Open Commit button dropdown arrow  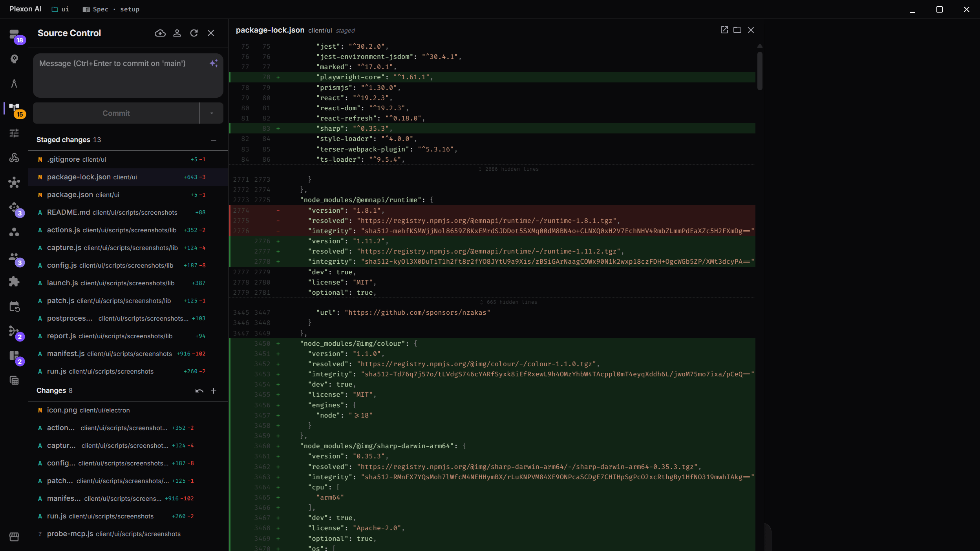click(x=212, y=113)
